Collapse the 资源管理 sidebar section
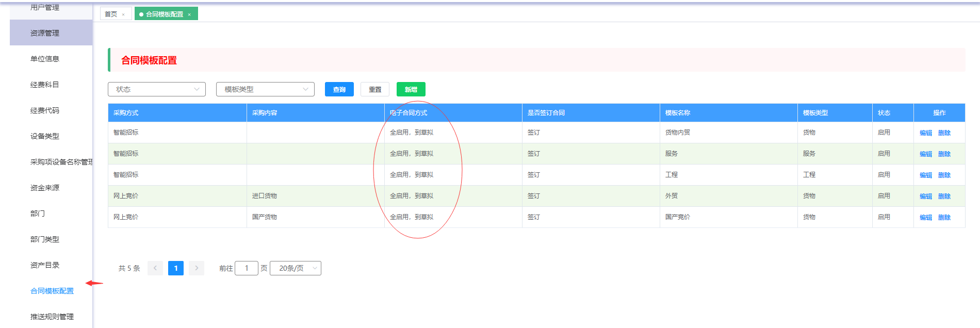Screen dimensions: 980x328 pyautogui.click(x=51, y=33)
